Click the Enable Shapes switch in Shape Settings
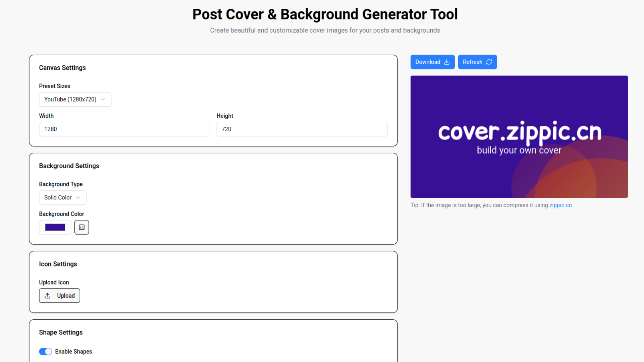The width and height of the screenshot is (644, 362). [45, 351]
